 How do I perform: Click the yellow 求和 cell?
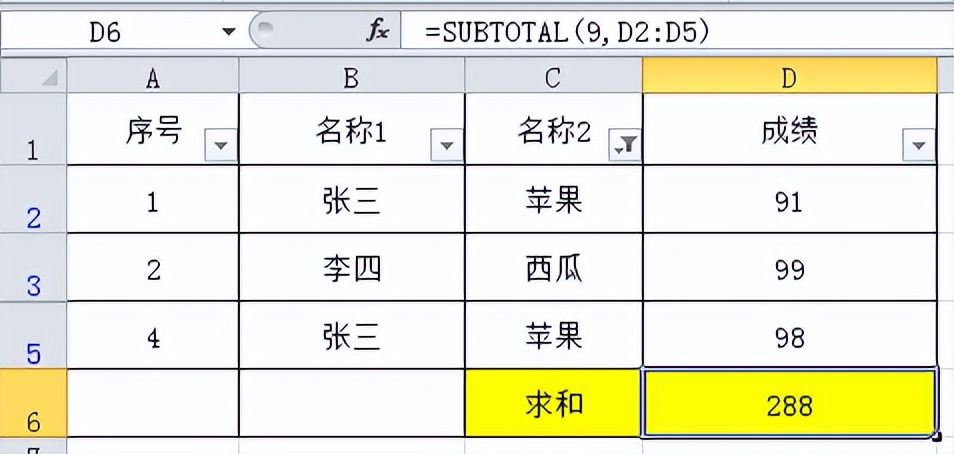coord(553,404)
